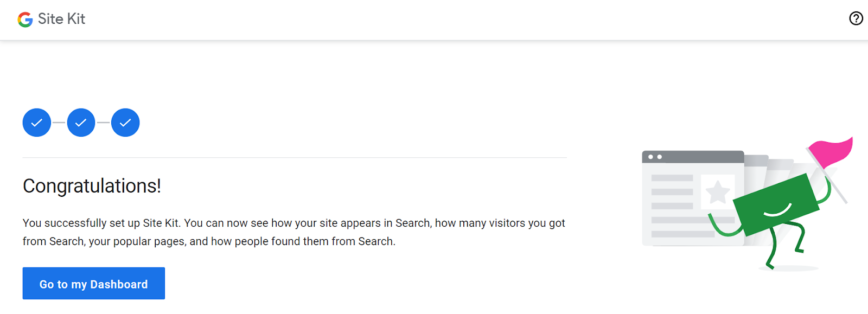Click the success description paragraph text
The image size is (868, 314).
293,232
